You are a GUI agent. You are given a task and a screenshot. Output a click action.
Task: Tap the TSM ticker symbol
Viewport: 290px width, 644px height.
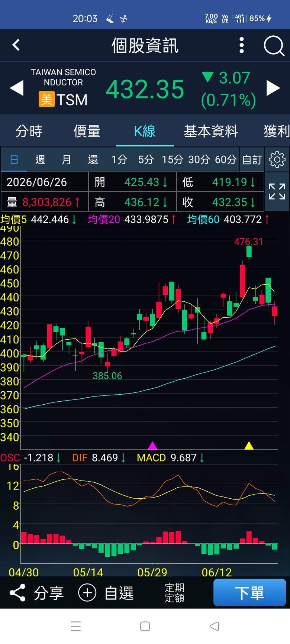pyautogui.click(x=72, y=100)
